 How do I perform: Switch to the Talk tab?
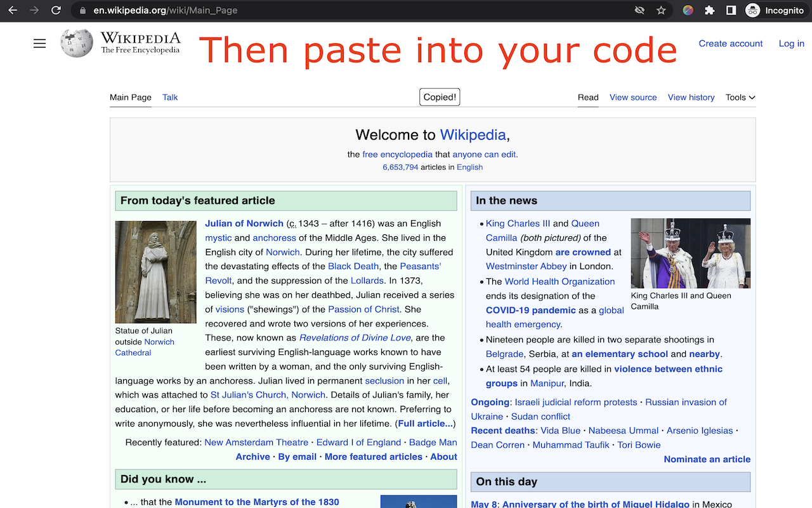tap(170, 97)
